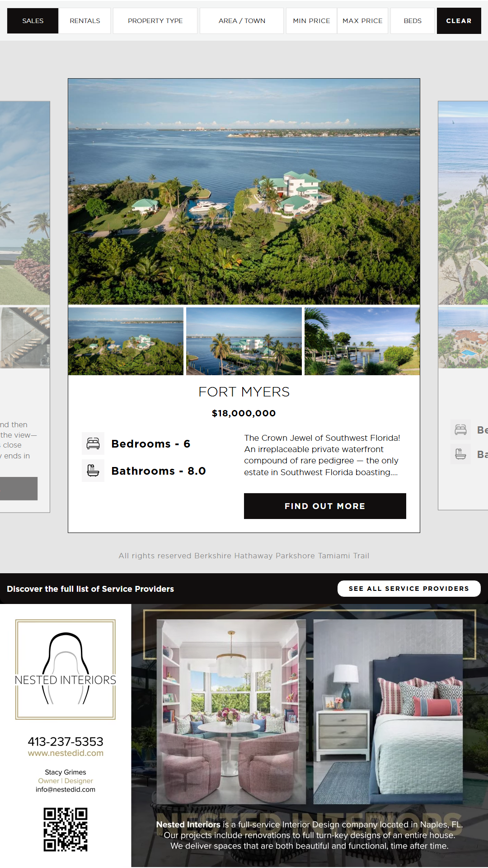Select the Sales toggle
This screenshot has height=868, width=488.
click(33, 21)
